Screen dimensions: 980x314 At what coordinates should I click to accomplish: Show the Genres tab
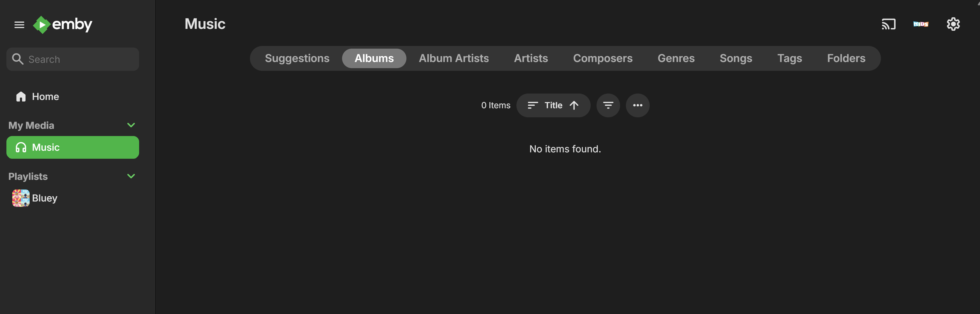676,58
